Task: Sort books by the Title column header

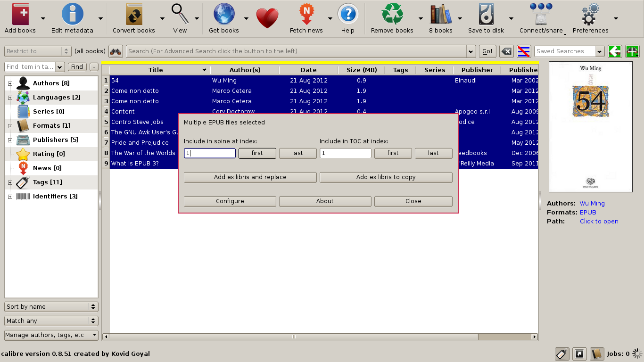Action: tap(159, 70)
